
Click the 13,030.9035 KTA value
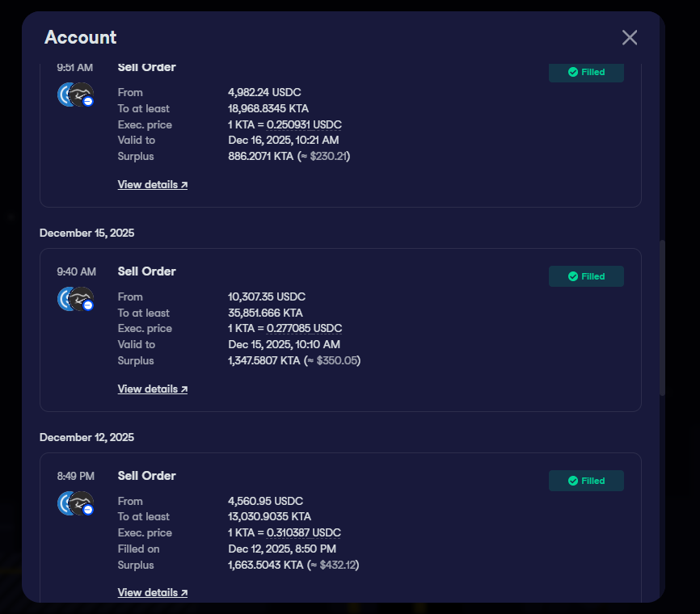coord(269,516)
